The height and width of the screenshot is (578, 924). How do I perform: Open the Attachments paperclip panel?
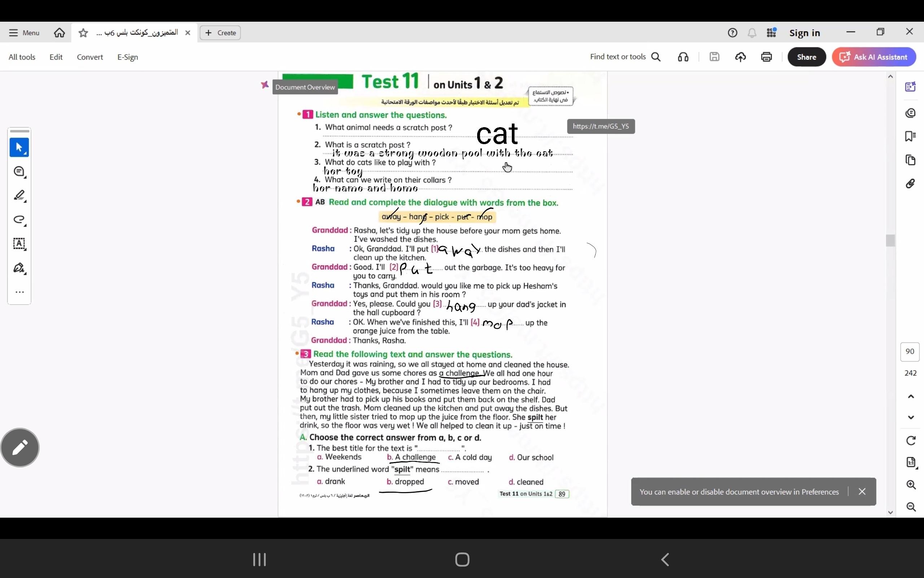click(x=910, y=184)
